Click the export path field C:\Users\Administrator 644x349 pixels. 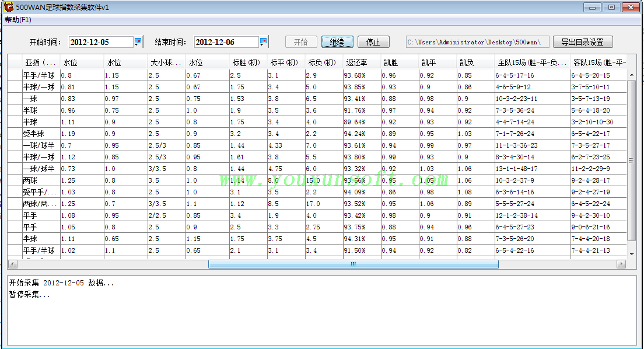477,42
